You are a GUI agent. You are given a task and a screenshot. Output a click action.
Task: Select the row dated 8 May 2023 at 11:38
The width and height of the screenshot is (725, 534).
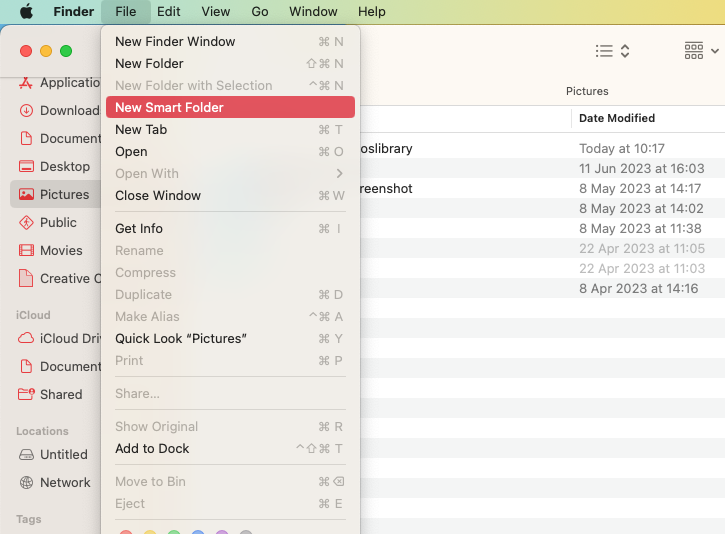coord(543,228)
